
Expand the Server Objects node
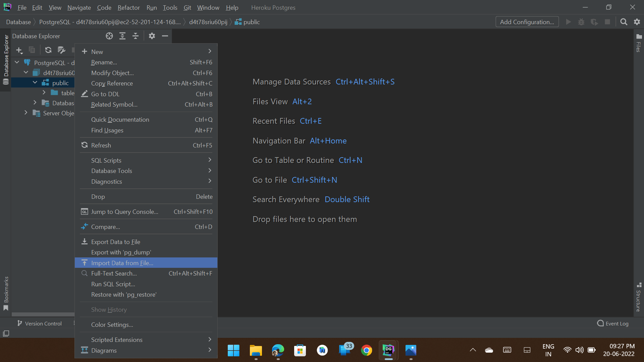click(x=26, y=113)
